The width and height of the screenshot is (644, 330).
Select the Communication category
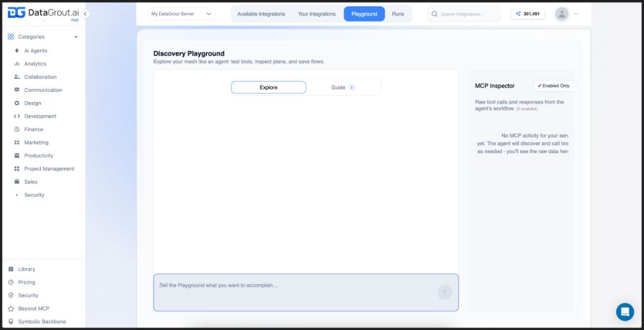coord(43,90)
